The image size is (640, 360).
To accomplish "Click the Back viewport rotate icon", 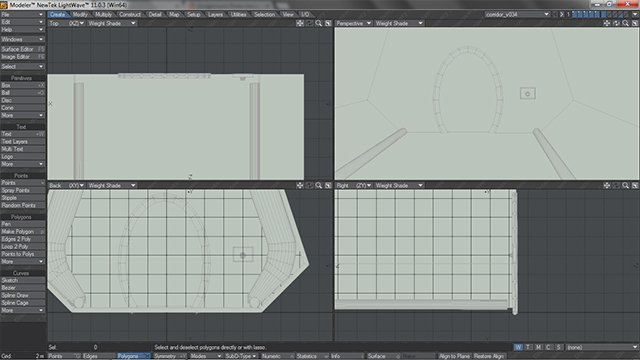I will 309,185.
